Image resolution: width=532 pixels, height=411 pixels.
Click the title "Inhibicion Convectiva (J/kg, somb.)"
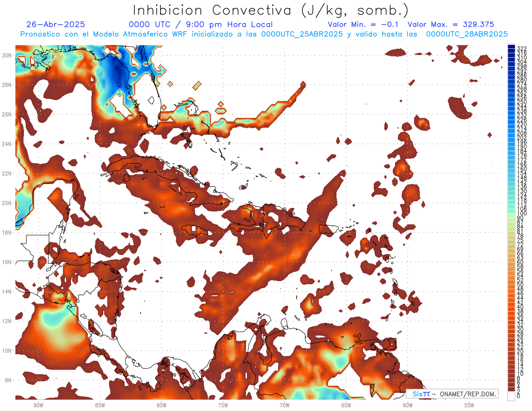(x=271, y=11)
